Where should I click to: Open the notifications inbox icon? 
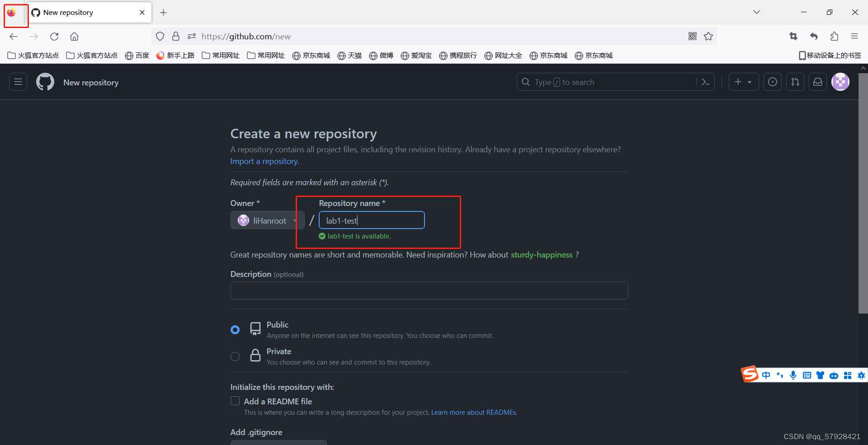tap(818, 82)
